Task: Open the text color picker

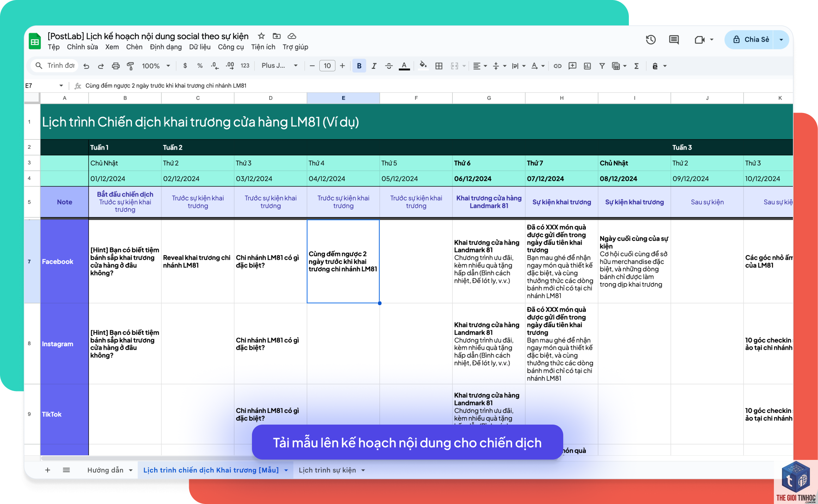Action: coord(404,66)
